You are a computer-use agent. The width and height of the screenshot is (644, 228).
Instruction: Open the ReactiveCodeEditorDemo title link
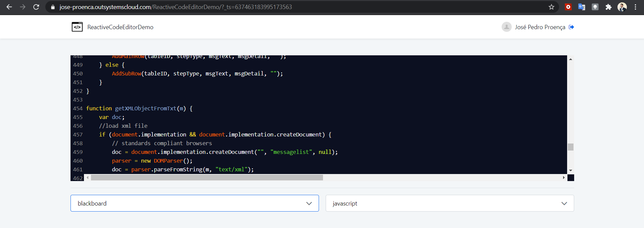(120, 27)
